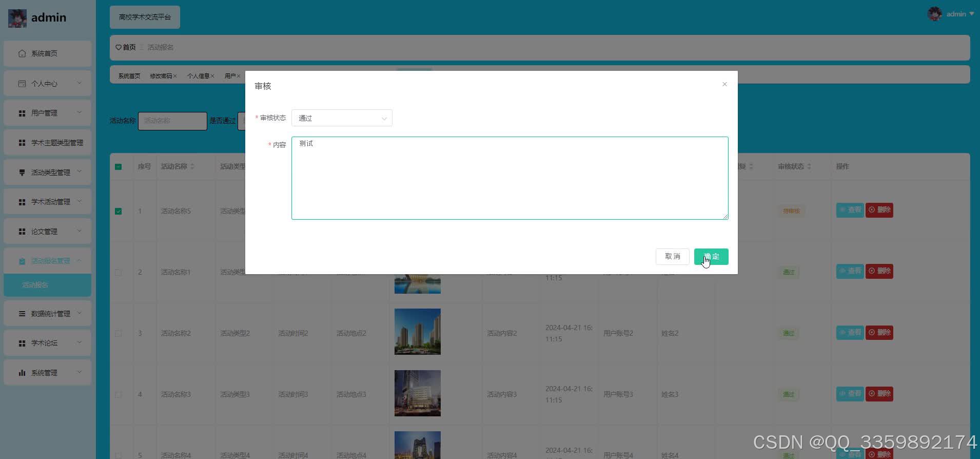Screen dimensions: 980x459
Task: Open 系统首页 in the sidebar
Action: [47, 53]
